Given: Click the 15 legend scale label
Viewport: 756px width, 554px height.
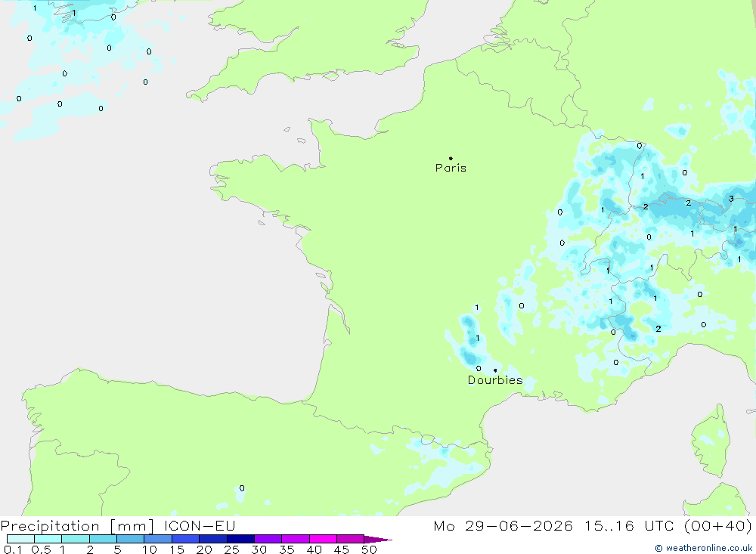Looking at the screenshot, I should point(177,549).
